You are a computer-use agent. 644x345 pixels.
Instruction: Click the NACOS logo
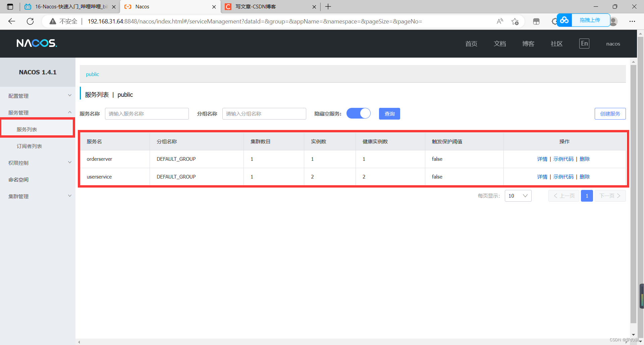[37, 43]
